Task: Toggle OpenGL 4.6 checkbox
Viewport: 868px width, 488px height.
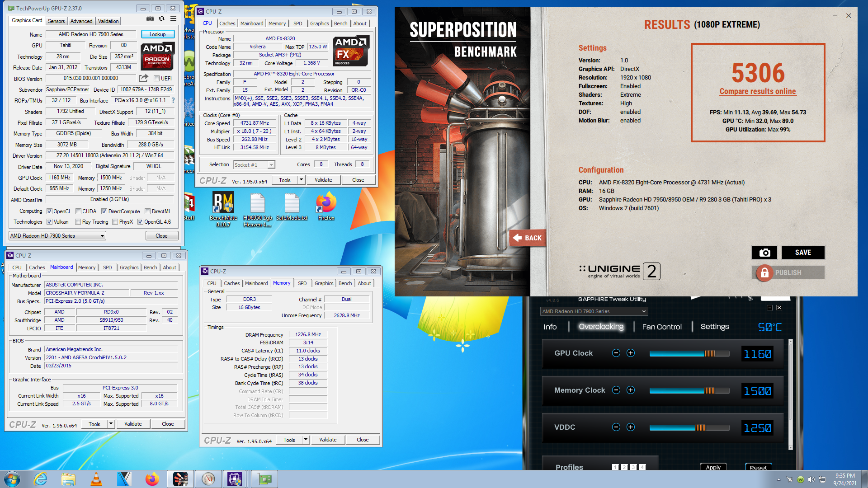Action: coord(140,222)
